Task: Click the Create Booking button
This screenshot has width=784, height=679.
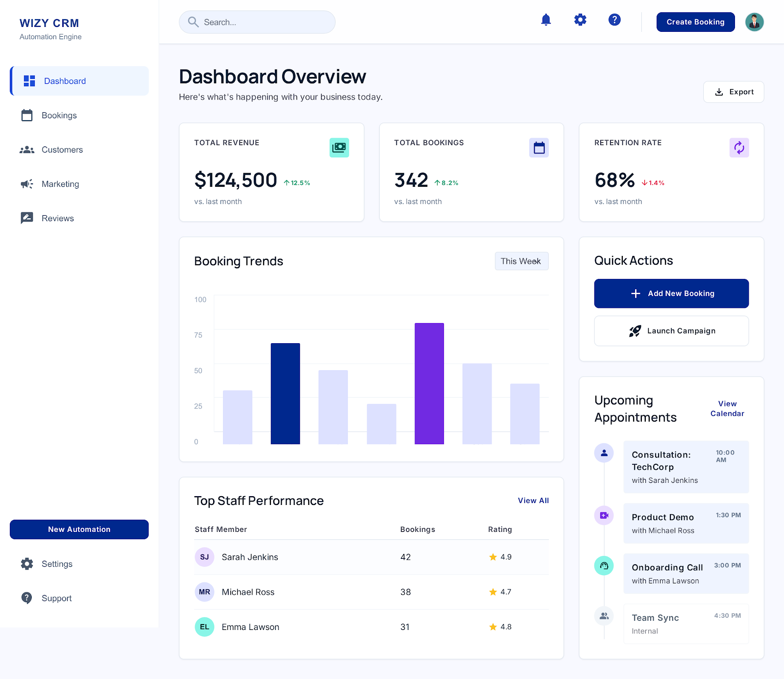Action: coord(695,22)
